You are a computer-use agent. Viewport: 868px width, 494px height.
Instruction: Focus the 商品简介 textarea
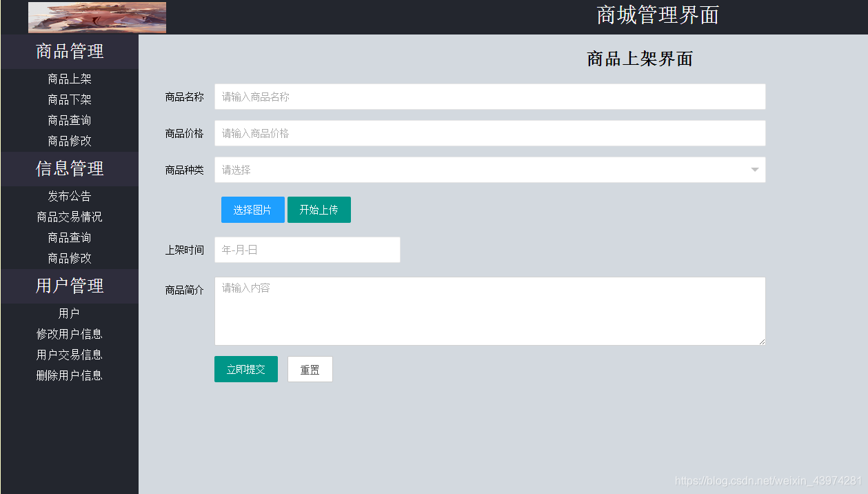pos(490,311)
